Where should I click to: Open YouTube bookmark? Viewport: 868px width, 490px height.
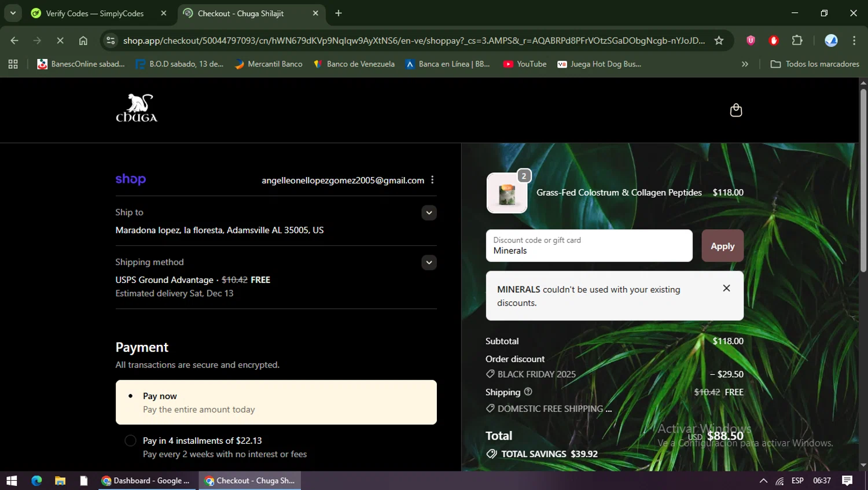525,64
